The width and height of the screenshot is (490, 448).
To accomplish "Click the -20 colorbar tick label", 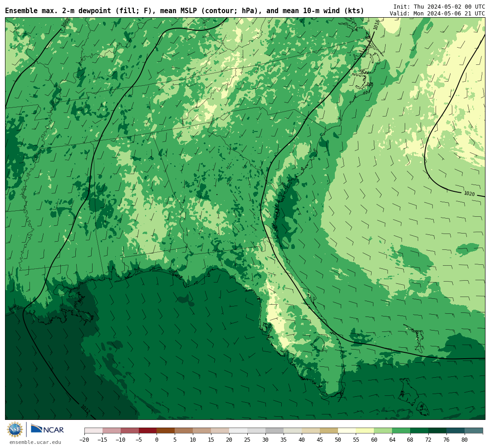I will pos(84,440).
